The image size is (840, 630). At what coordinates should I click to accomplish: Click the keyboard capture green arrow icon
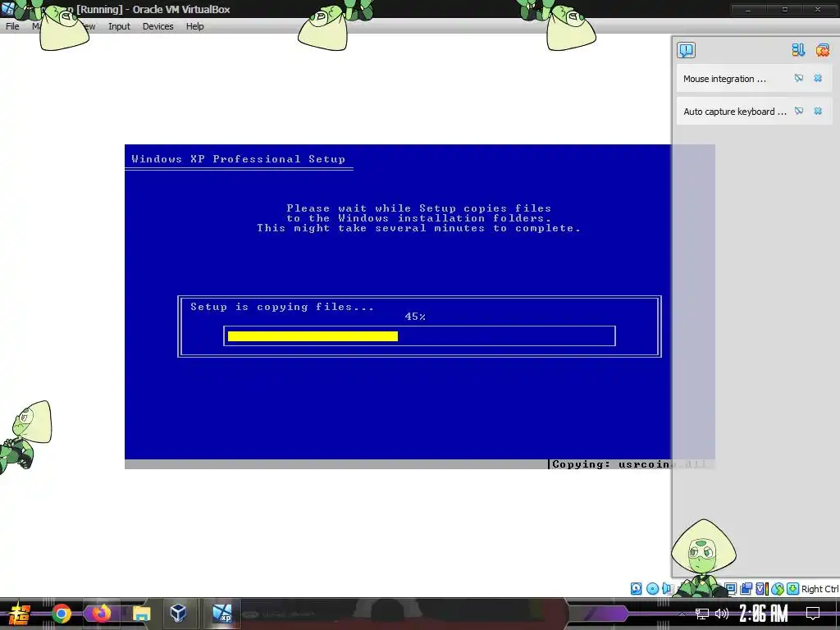tap(793, 589)
